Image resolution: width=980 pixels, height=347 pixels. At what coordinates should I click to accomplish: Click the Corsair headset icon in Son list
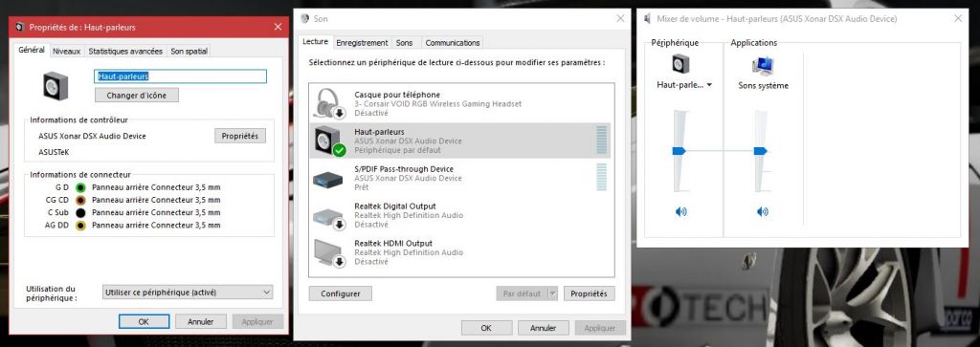[x=329, y=103]
